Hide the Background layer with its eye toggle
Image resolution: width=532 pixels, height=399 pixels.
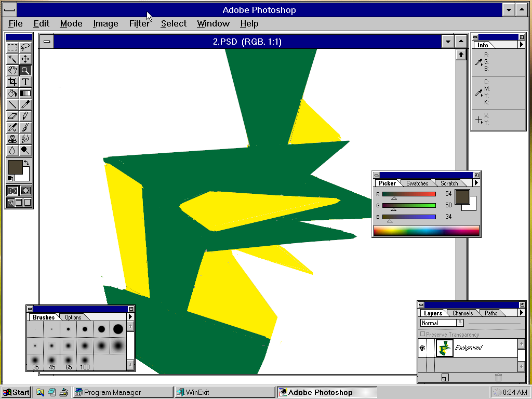pyautogui.click(x=422, y=348)
